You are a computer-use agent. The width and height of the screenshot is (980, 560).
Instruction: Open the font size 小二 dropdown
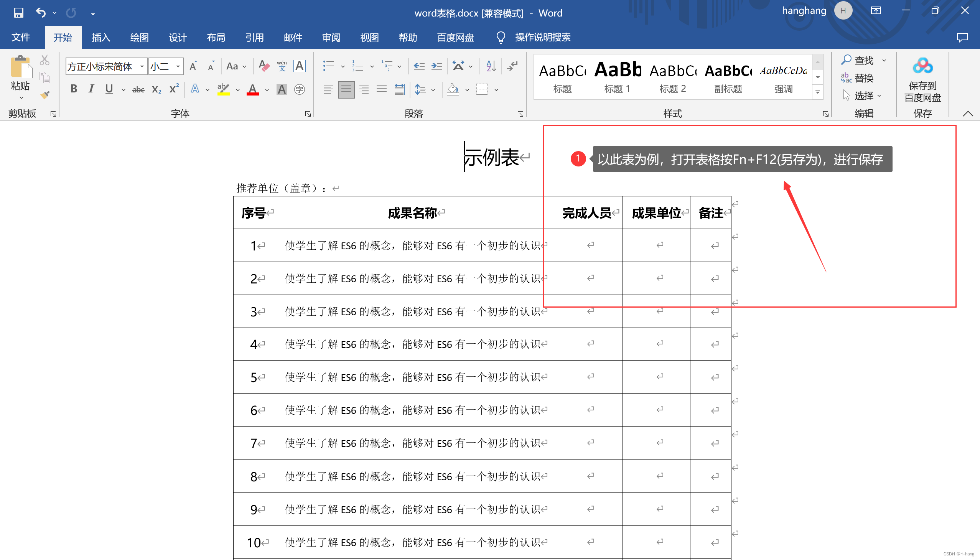click(178, 66)
